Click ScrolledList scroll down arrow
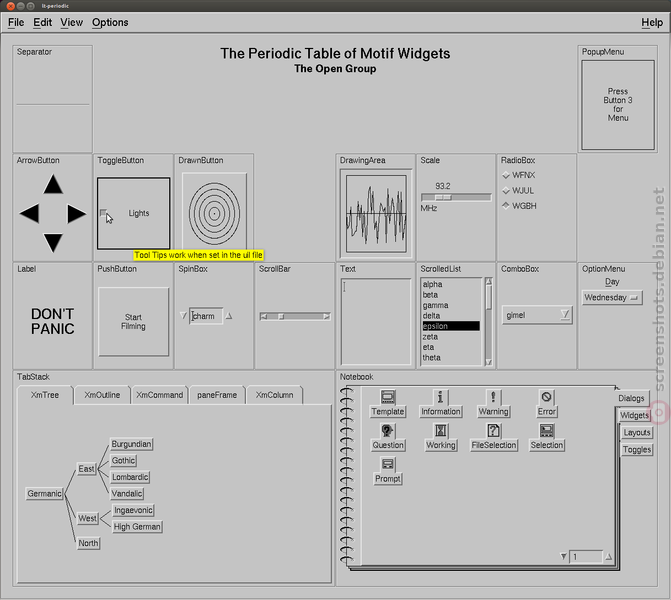 tap(489, 362)
